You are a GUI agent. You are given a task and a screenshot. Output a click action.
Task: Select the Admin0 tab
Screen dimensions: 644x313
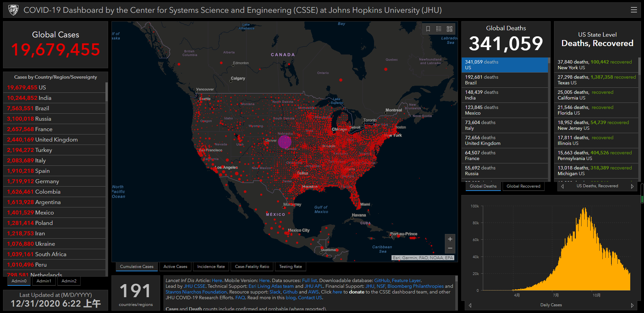(x=19, y=281)
